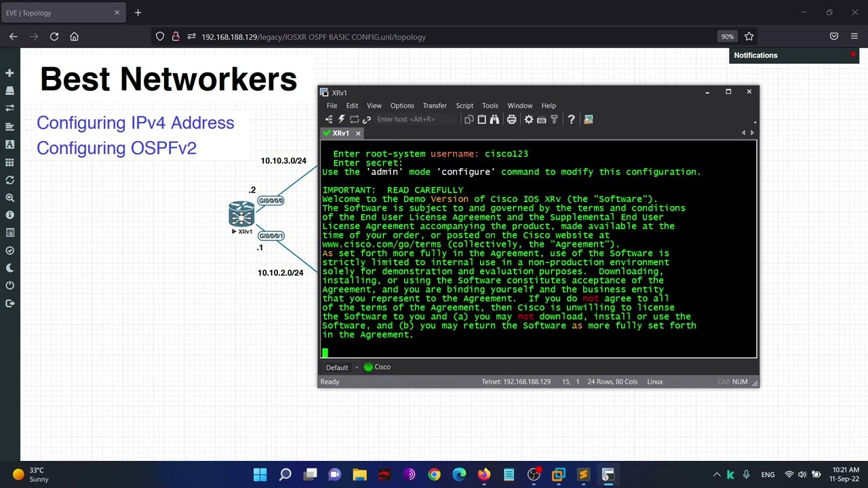868x488 pixels.
Task: Open the Transfer menu in SecureCRT
Action: [435, 106]
